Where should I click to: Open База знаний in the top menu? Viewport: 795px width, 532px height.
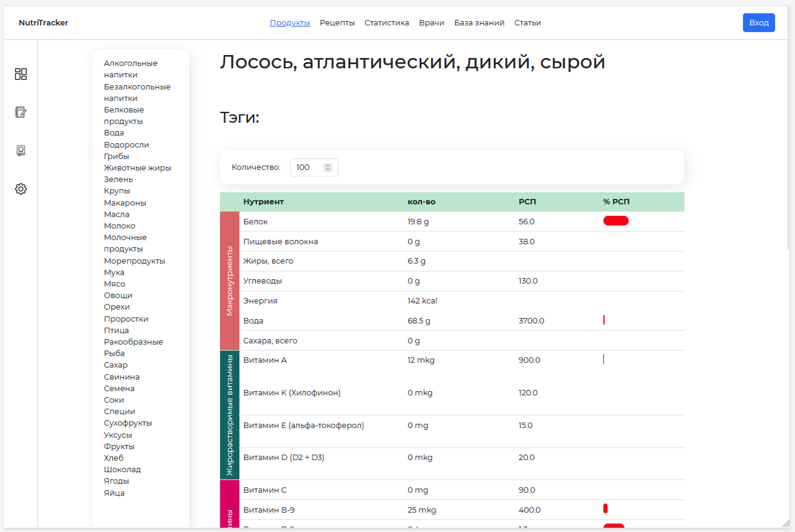[479, 23]
